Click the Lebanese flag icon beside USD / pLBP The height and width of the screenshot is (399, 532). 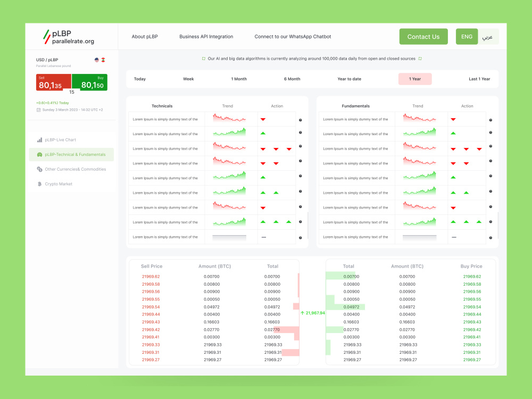click(103, 60)
